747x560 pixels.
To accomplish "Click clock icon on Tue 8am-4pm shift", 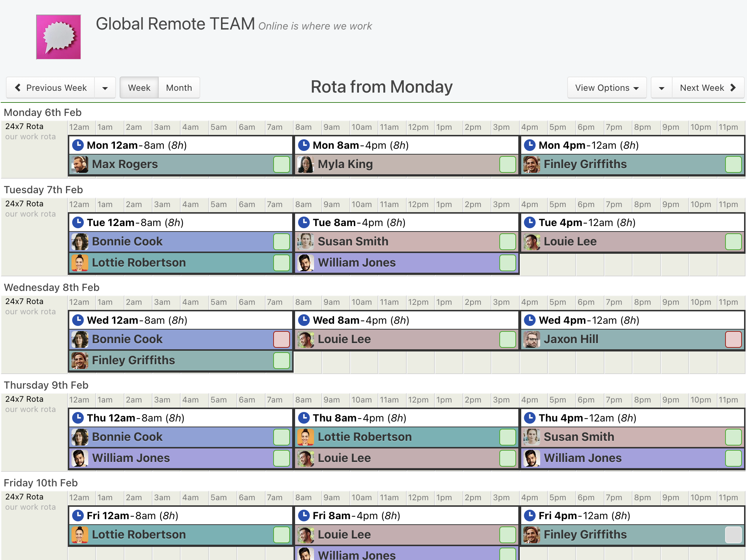I will (x=304, y=222).
